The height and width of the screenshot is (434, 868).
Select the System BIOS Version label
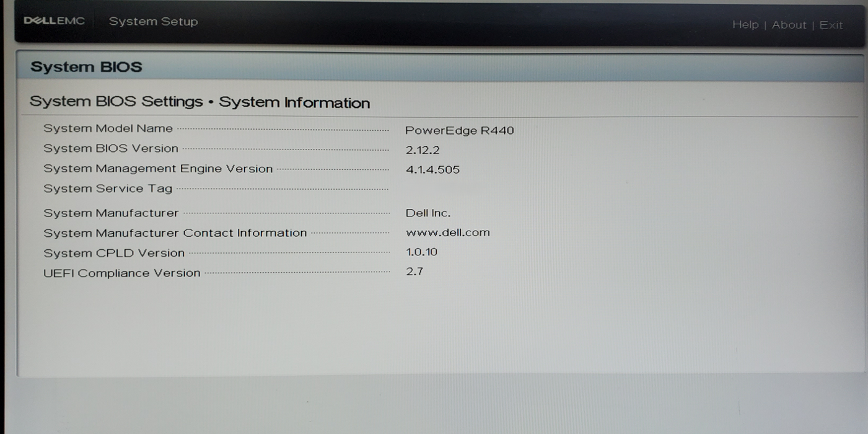point(111,148)
